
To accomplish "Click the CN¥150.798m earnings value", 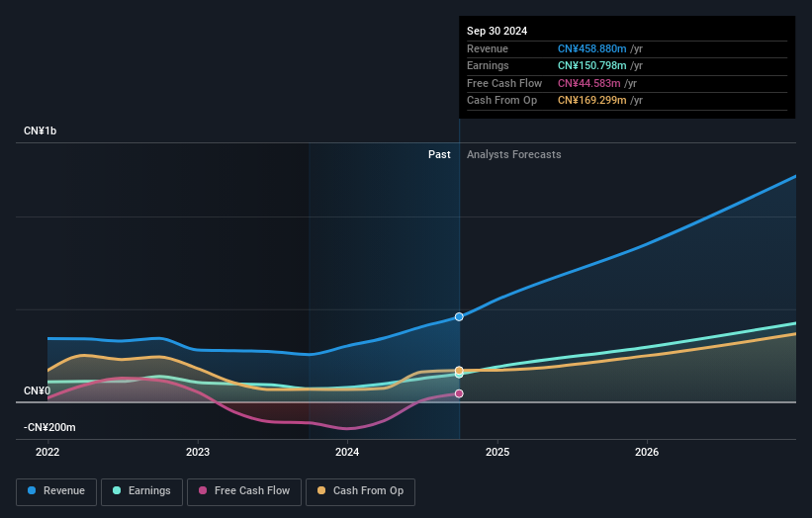I will point(591,65).
